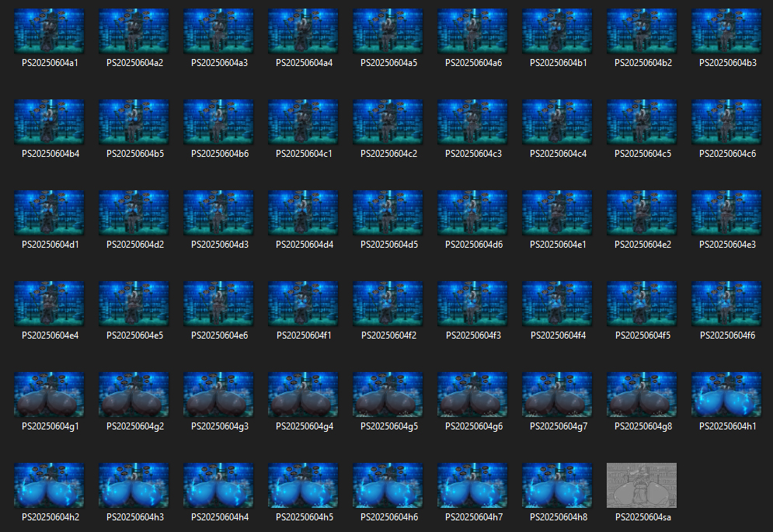The width and height of the screenshot is (773, 532).
Task: Select the PS20250604g7 thumbnail
Action: pyautogui.click(x=558, y=395)
